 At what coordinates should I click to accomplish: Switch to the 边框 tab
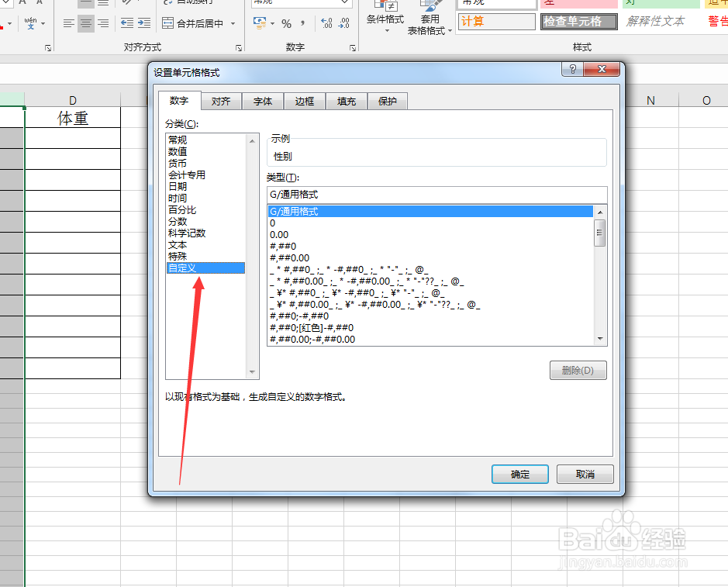(305, 102)
